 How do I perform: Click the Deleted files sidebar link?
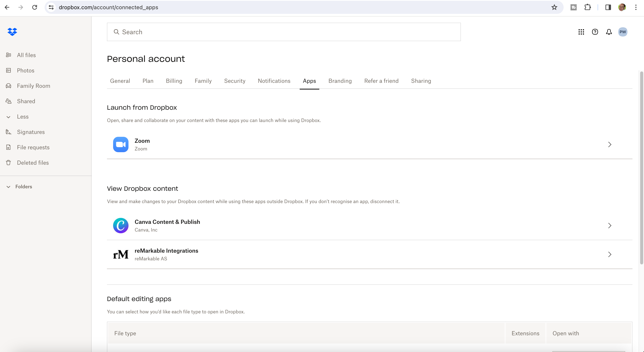click(x=33, y=163)
